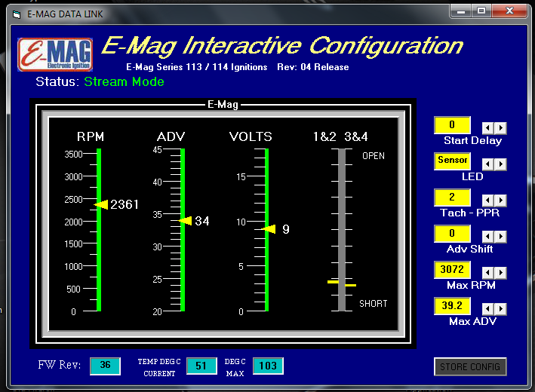Increase Adv Shift with right arrow
This screenshot has height=392, width=535.
tap(500, 237)
